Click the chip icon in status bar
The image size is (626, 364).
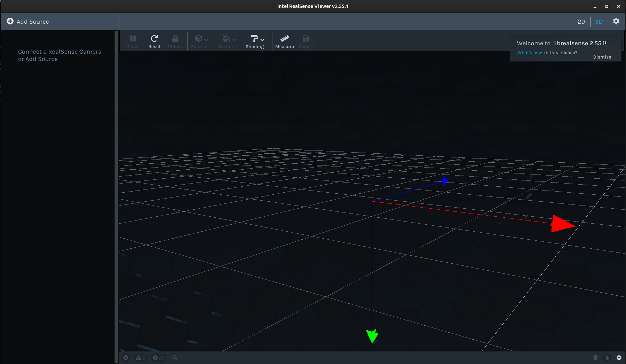coord(595,358)
